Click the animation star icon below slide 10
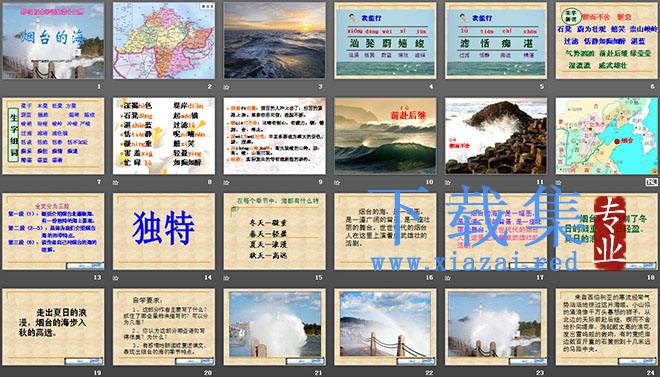Screen dimensions: 660x377 point(338,183)
